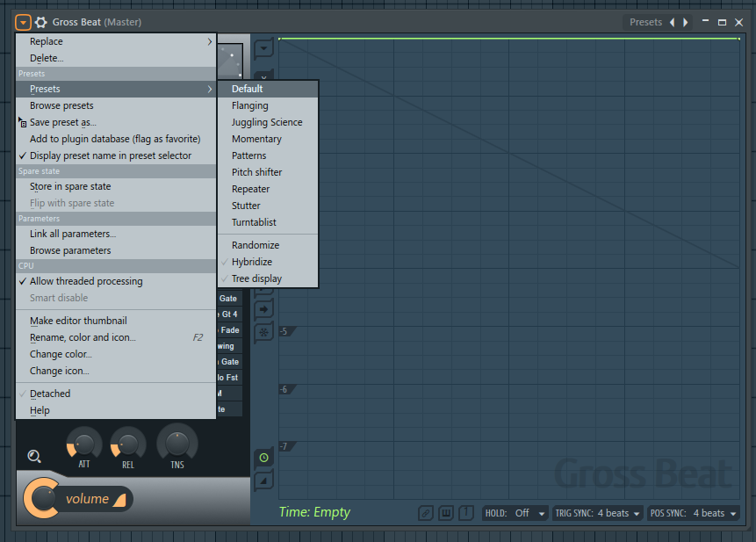Click the Gt 4 preset slot
Image resolution: width=756 pixels, height=542 pixels.
(229, 314)
